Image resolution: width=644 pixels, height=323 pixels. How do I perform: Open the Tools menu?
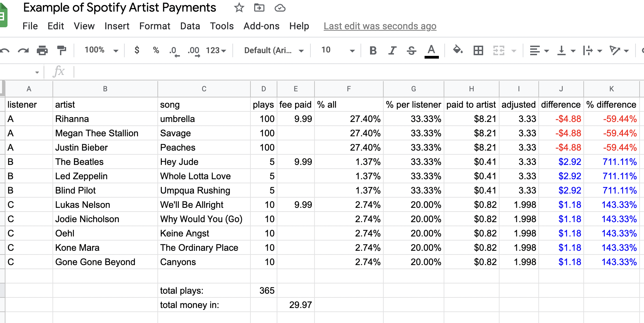(x=222, y=26)
